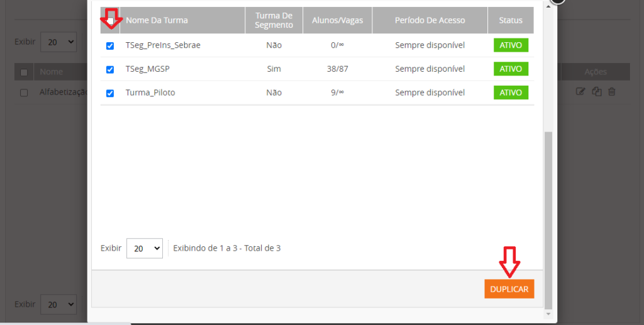Click the Período De Acesso column header
This screenshot has width=644, height=325.
[x=430, y=20]
